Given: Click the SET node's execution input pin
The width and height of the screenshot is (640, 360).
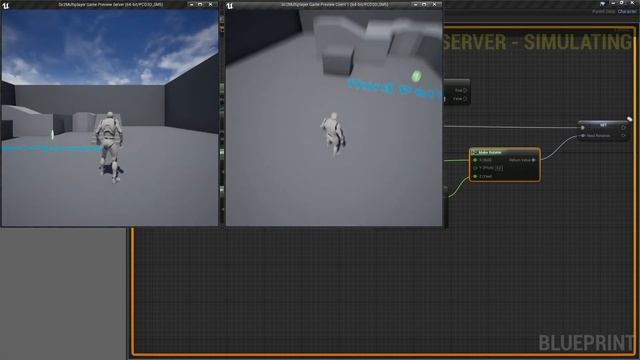Looking at the screenshot, I should (x=582, y=128).
